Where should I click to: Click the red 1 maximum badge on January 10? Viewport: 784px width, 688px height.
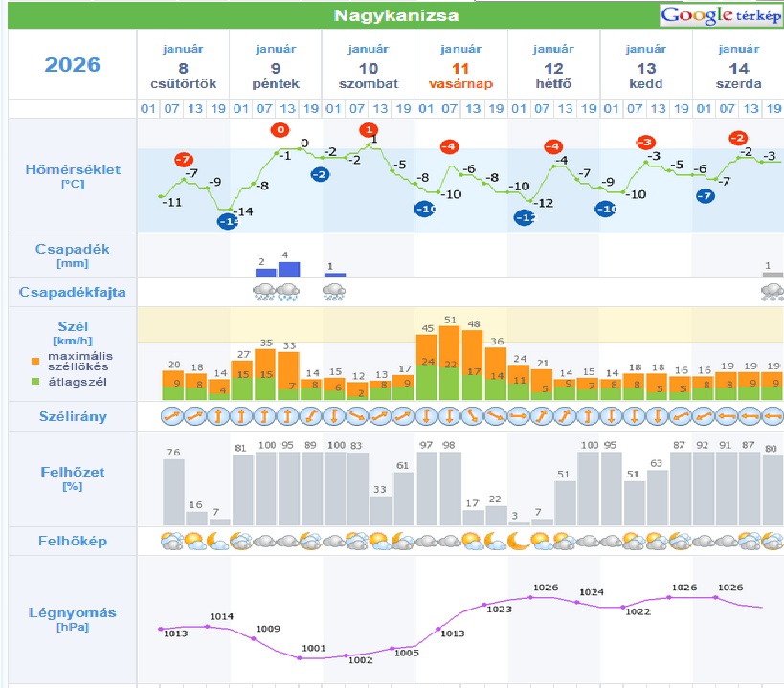pyautogui.click(x=369, y=130)
